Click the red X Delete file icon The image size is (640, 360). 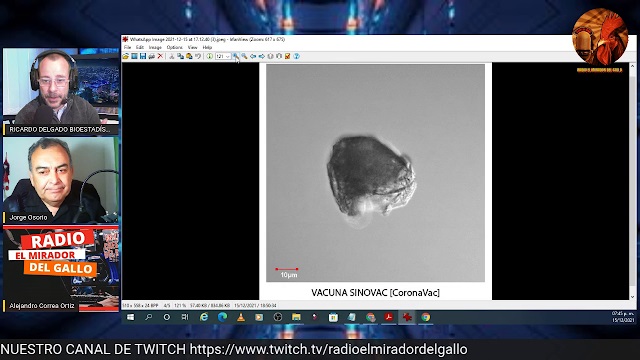click(160, 56)
